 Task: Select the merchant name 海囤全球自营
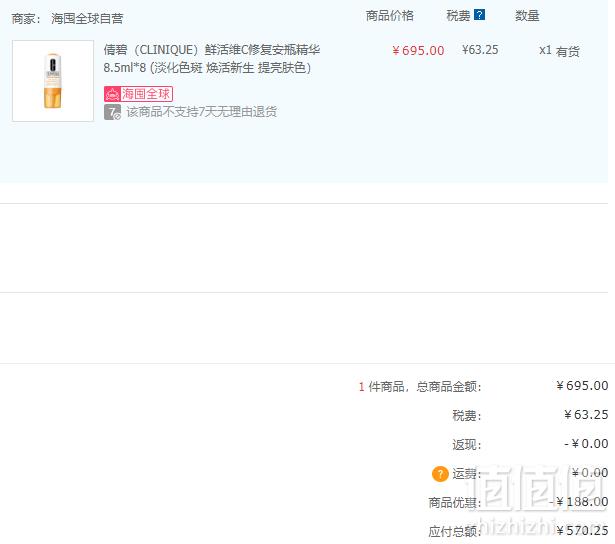pos(87,18)
